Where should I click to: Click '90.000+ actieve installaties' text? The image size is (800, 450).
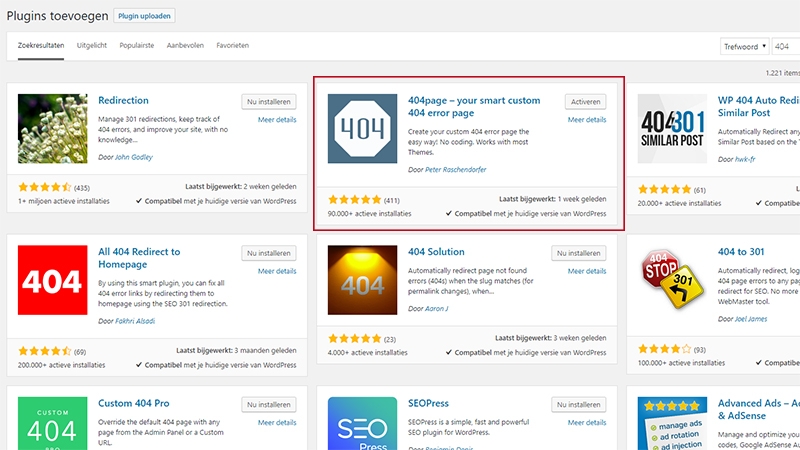369,214
